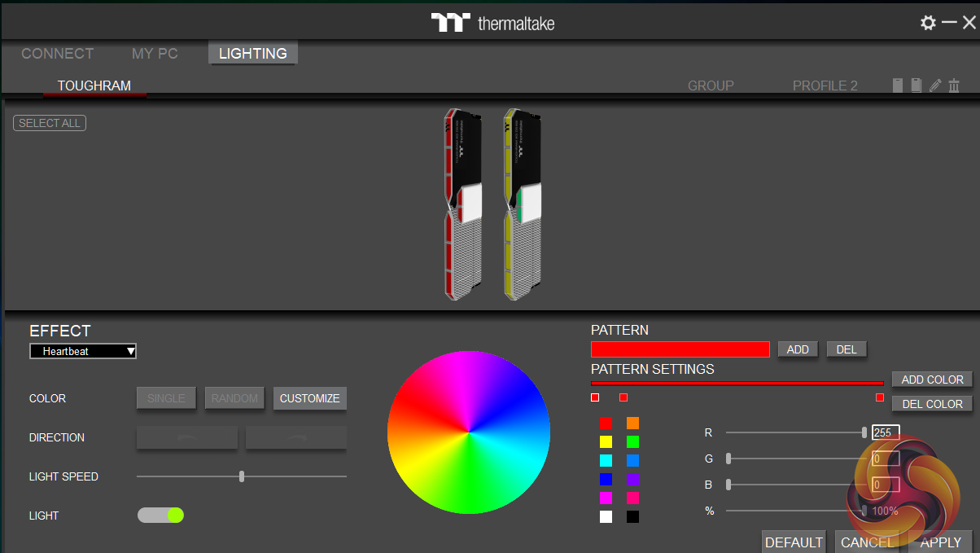
Task: Click the G channel slider handle
Action: (x=728, y=459)
